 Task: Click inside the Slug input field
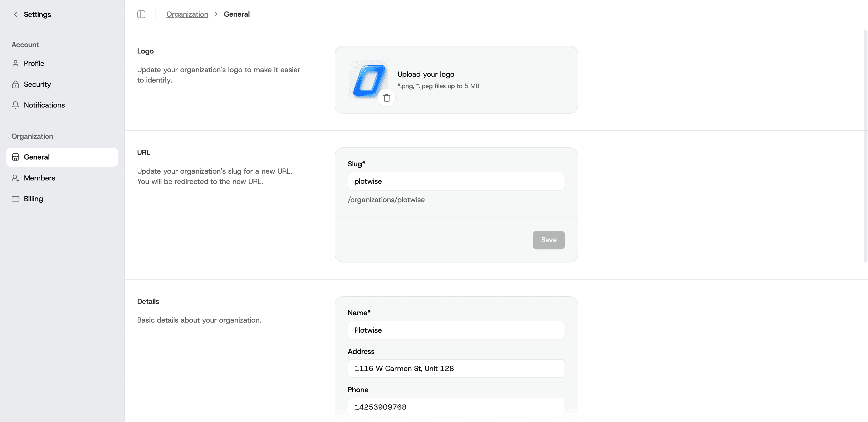click(x=456, y=181)
